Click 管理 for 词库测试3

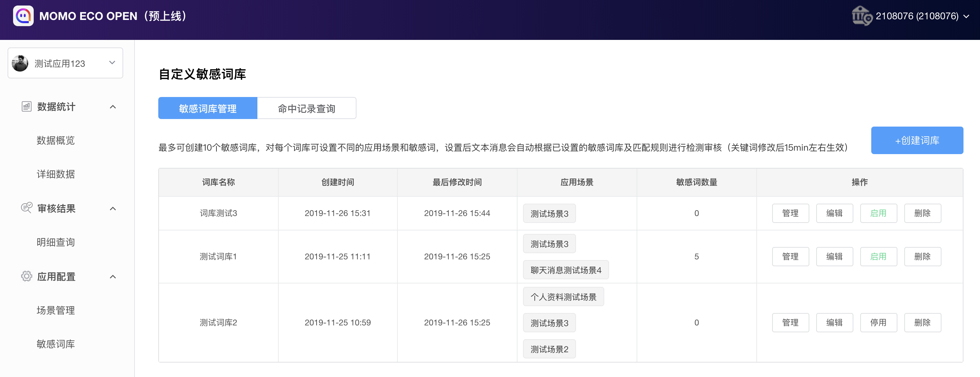point(790,213)
